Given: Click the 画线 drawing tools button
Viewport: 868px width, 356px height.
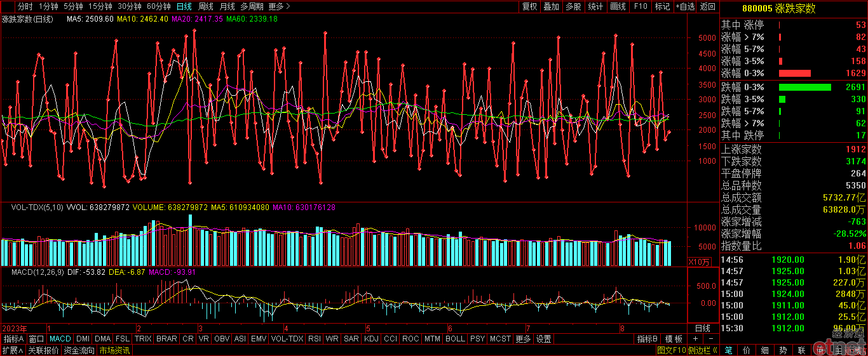Looking at the screenshot, I should [x=618, y=6].
